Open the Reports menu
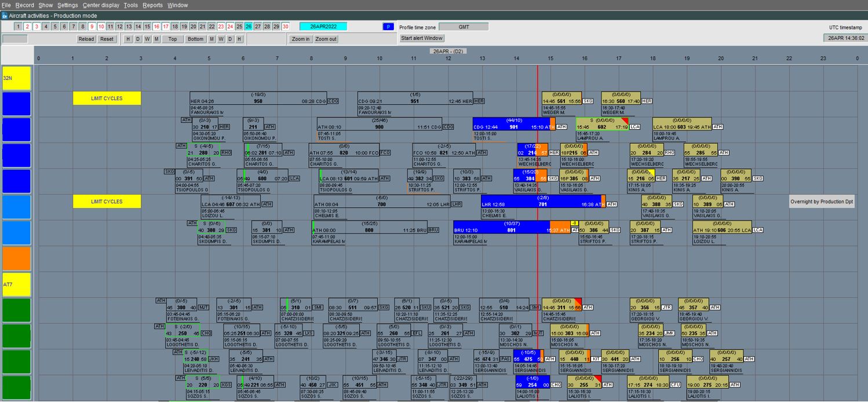 pos(153,5)
